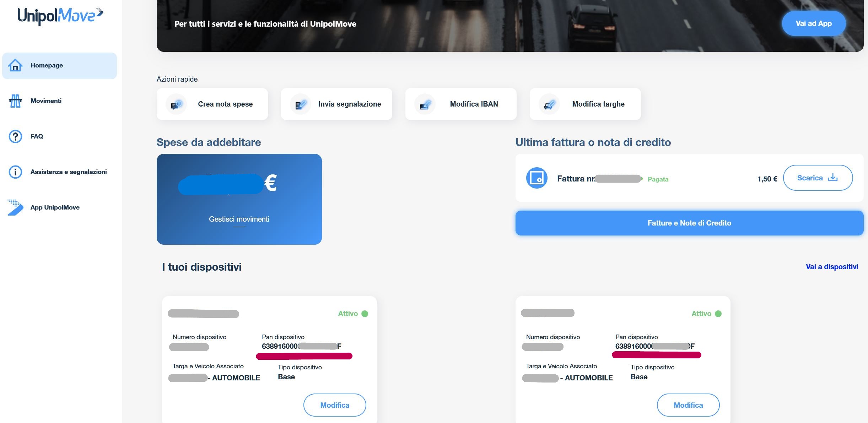Follow the Vai a dispositivi link
Image resolution: width=868 pixels, height=423 pixels.
[831, 267]
